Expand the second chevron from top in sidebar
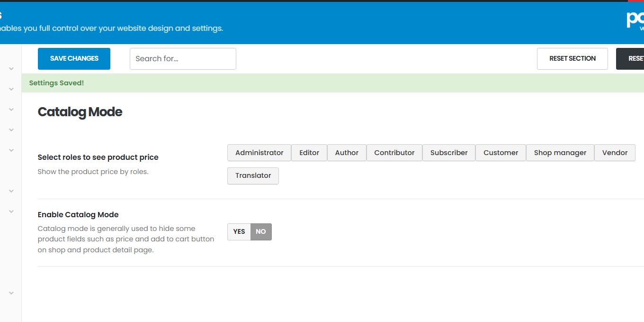Viewport: 644px width, 322px height. pos(11,89)
